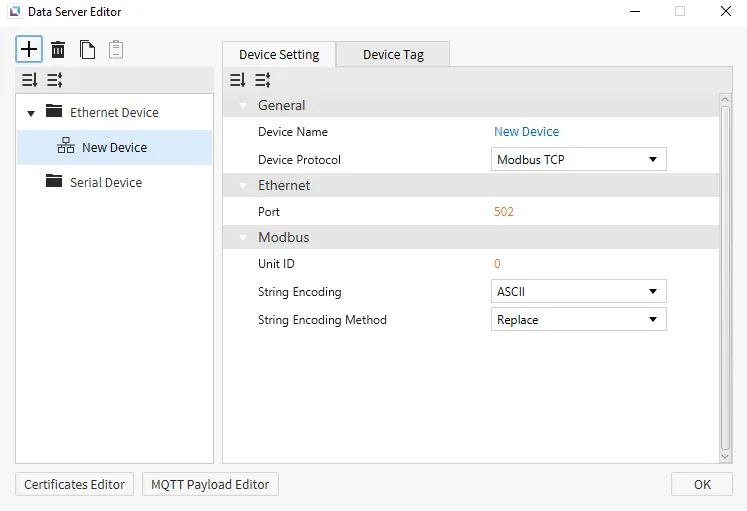Open the String Encoding Method dropdown
Viewport: 747px width, 511px height.
tap(578, 320)
